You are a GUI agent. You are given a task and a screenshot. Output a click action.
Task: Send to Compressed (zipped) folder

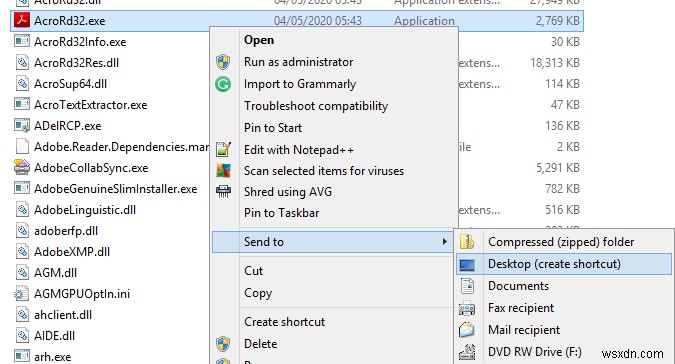coord(561,242)
